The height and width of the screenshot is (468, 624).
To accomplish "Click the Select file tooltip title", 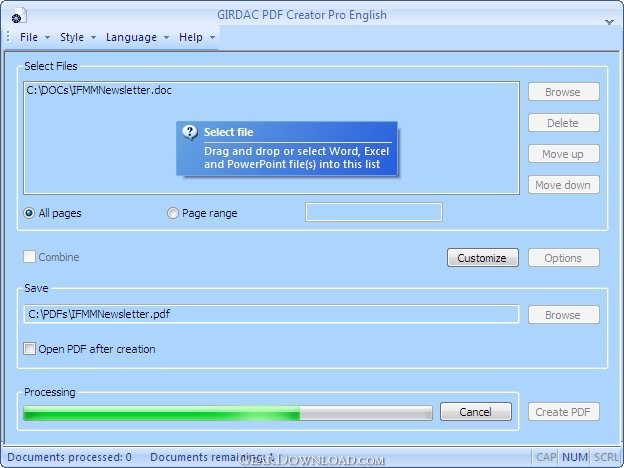I will [x=228, y=132].
